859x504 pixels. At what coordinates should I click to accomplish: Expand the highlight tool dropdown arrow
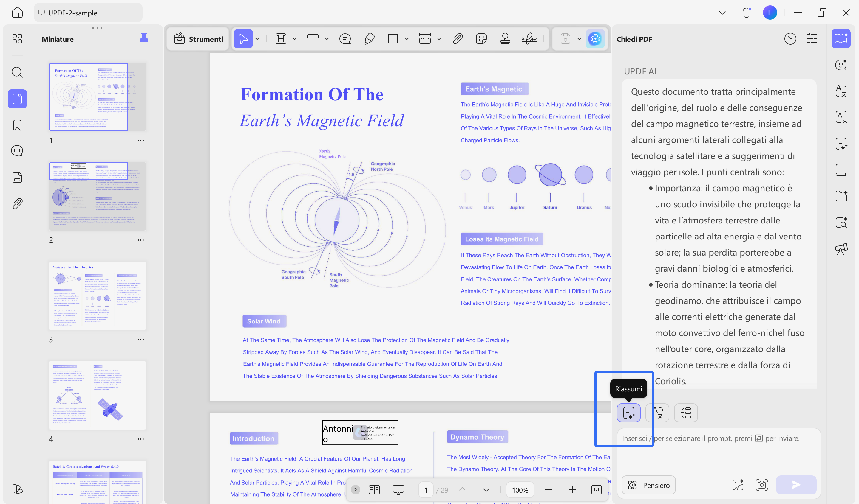(x=295, y=39)
